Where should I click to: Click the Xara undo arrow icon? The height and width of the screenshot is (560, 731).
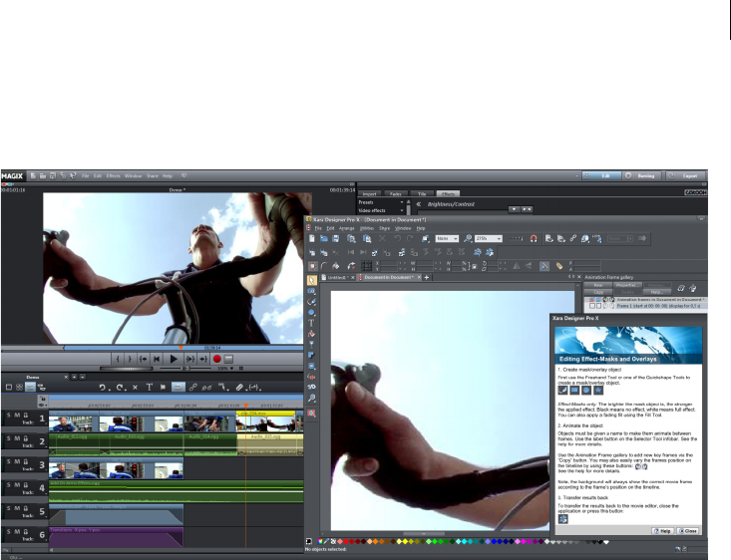click(x=397, y=238)
